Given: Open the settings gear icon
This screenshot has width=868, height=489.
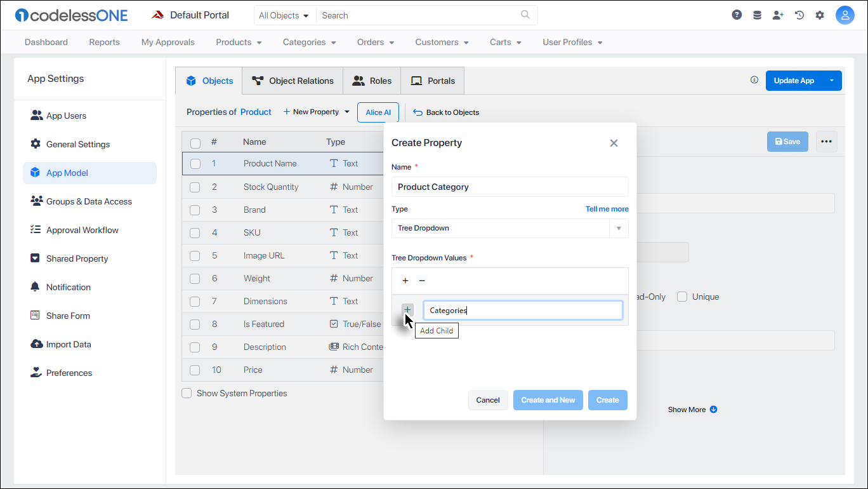Looking at the screenshot, I should (x=820, y=14).
